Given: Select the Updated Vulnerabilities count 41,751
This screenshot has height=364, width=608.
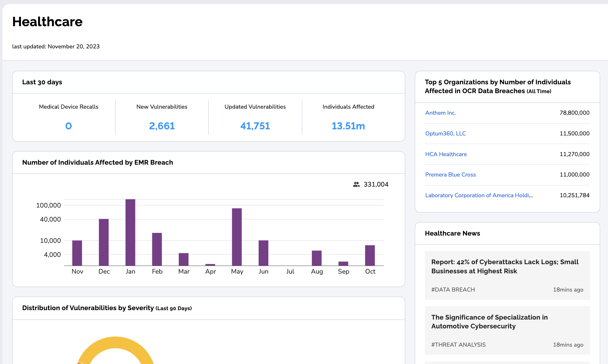Looking at the screenshot, I should click(x=255, y=126).
